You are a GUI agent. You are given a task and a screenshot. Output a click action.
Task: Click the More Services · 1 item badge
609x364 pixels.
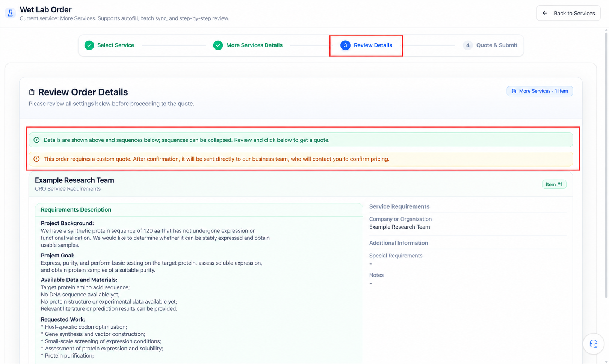pyautogui.click(x=539, y=91)
